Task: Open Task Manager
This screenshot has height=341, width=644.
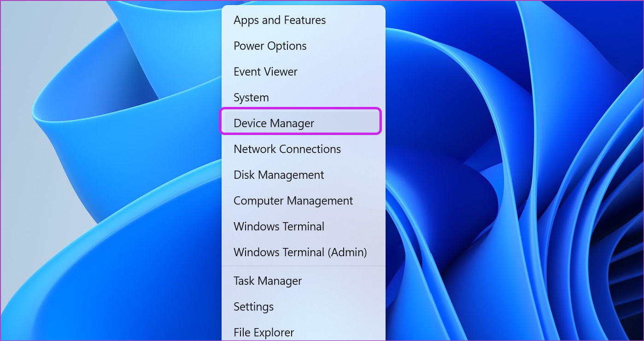Action: (303, 281)
